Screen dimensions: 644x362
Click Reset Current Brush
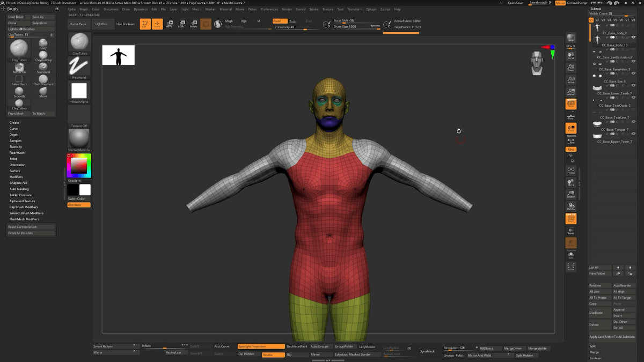point(31,227)
